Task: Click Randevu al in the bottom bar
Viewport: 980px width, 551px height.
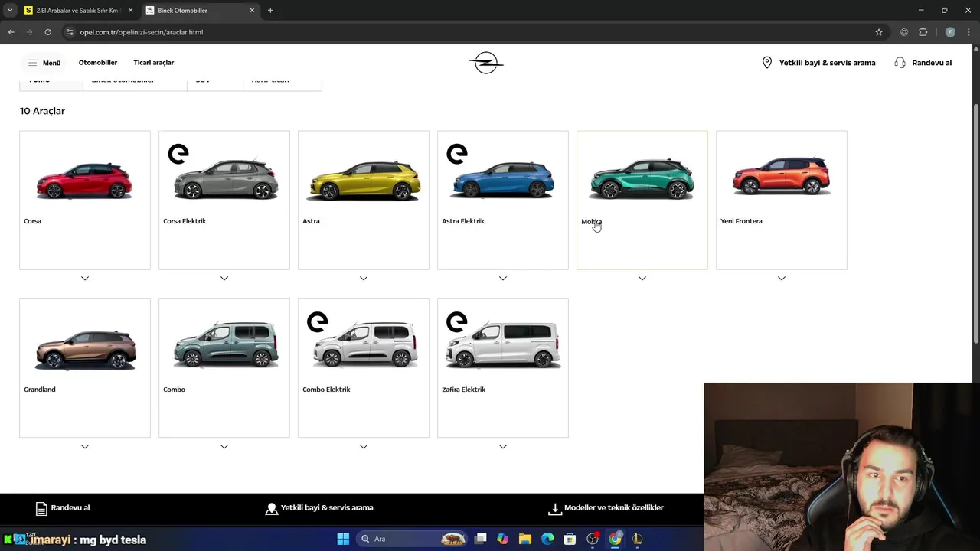Action: pos(70,508)
